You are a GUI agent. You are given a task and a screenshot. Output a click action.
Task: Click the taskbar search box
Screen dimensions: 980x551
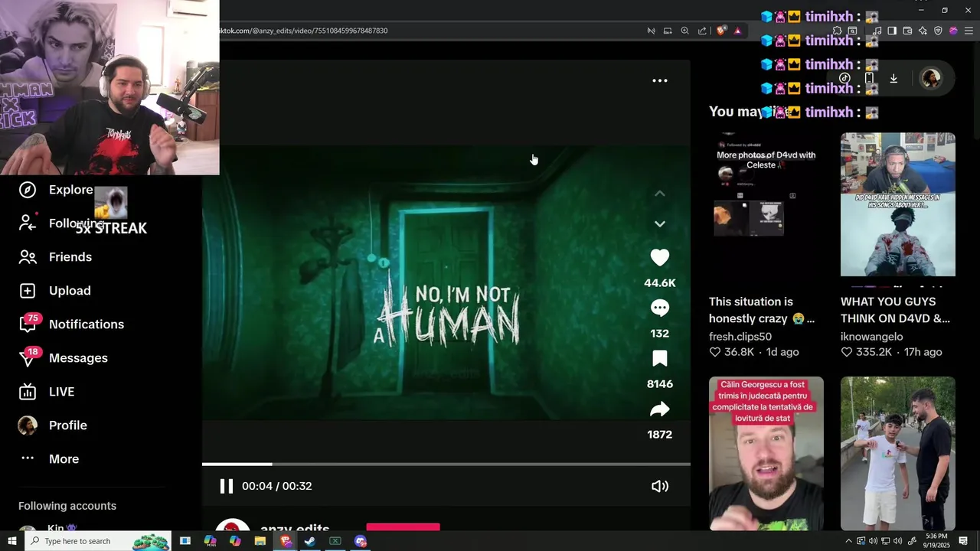(98, 541)
